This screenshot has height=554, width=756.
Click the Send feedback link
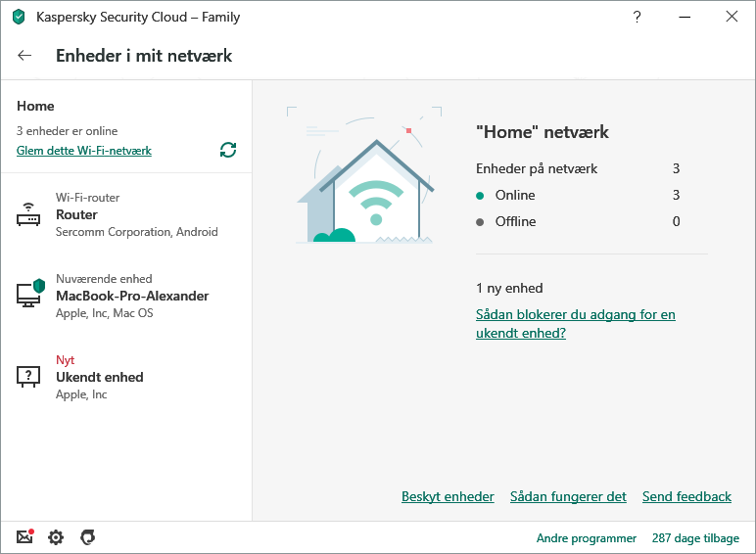point(686,497)
